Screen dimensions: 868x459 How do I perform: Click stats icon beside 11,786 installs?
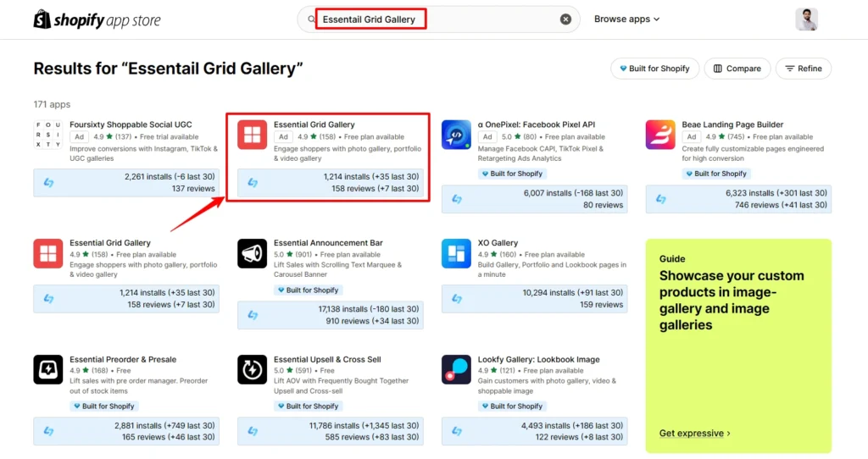tap(253, 431)
